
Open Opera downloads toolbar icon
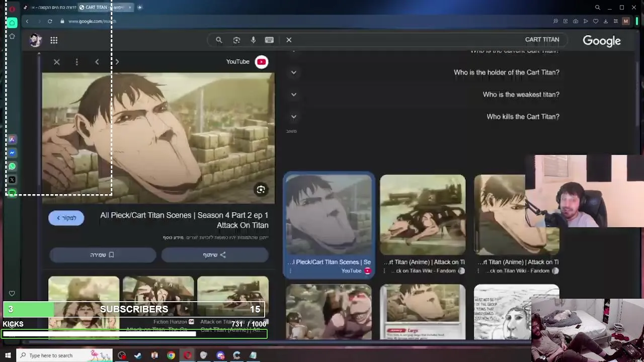point(606,21)
